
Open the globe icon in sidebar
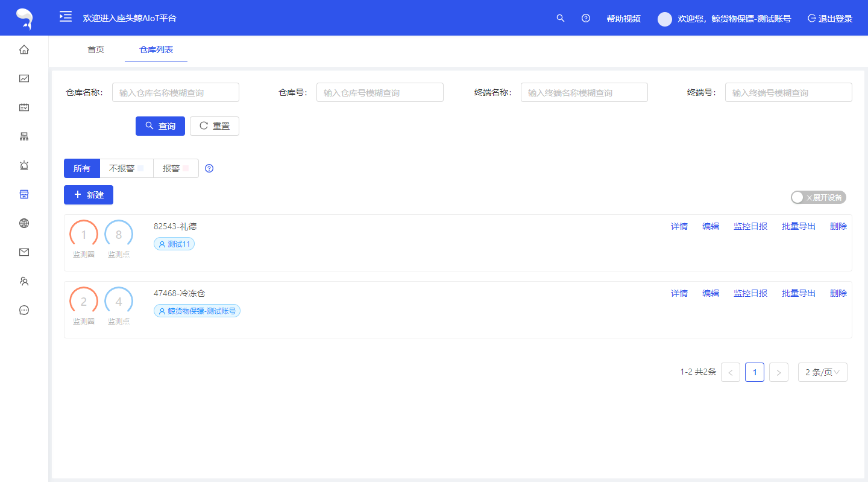[24, 223]
